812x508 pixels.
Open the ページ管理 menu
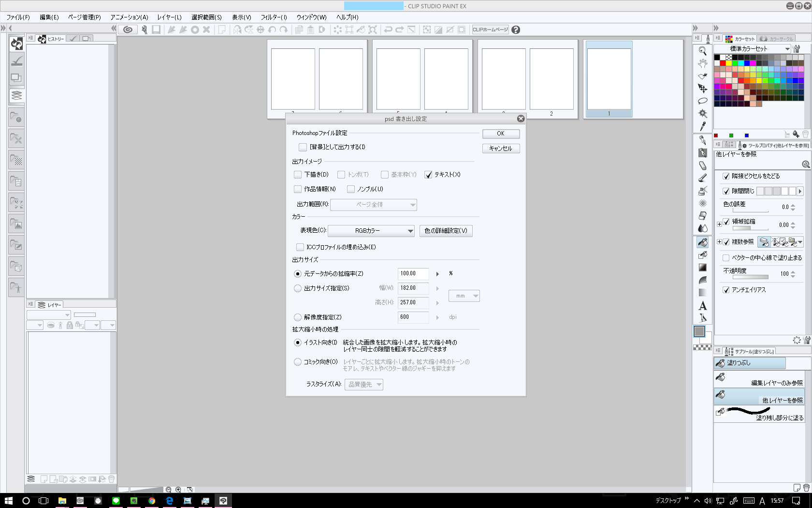85,17
